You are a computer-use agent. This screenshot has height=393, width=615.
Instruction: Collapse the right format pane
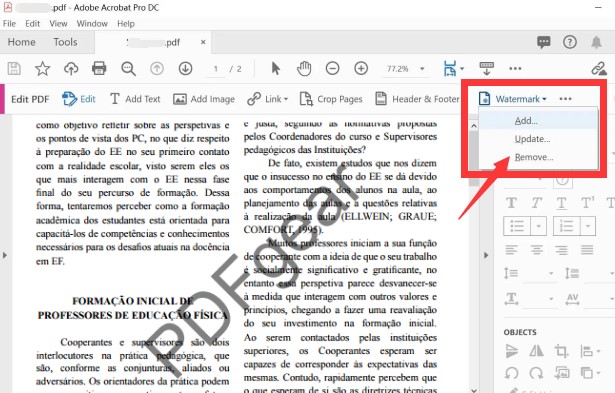point(486,255)
